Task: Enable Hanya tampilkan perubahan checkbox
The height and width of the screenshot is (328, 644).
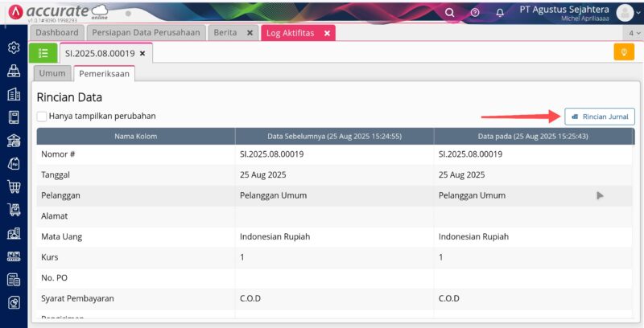Action: [42, 116]
